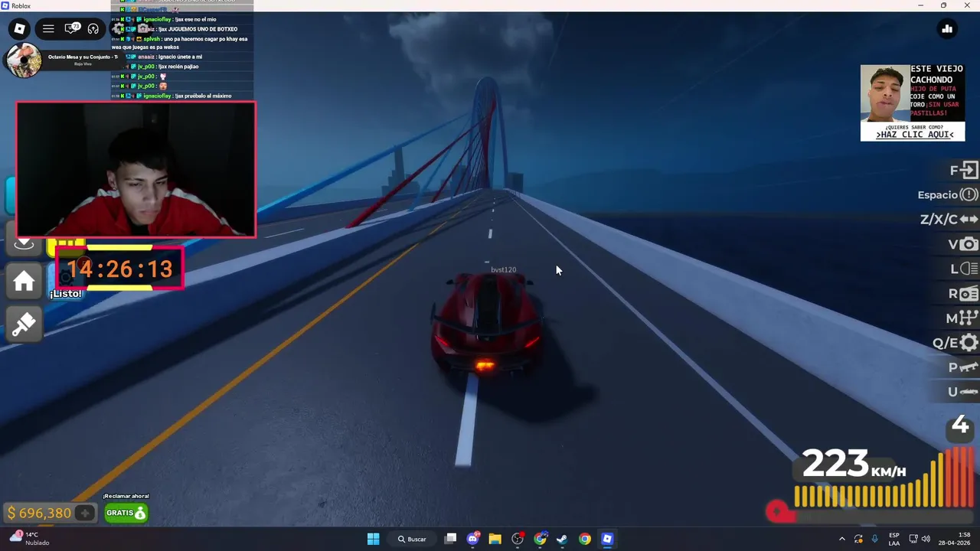Click the Octavio Mesa y su Conjunto song title
The height and width of the screenshot is (551, 980).
(x=83, y=57)
